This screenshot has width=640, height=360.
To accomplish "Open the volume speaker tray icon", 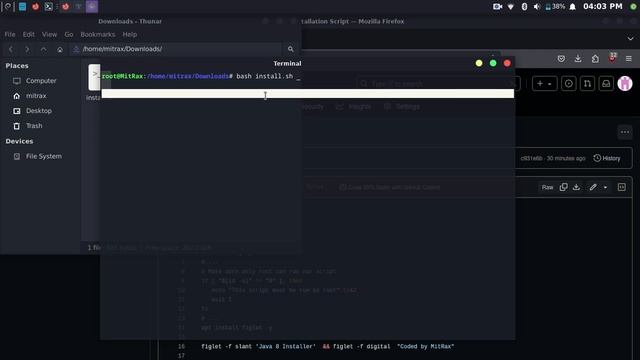I will [x=537, y=7].
